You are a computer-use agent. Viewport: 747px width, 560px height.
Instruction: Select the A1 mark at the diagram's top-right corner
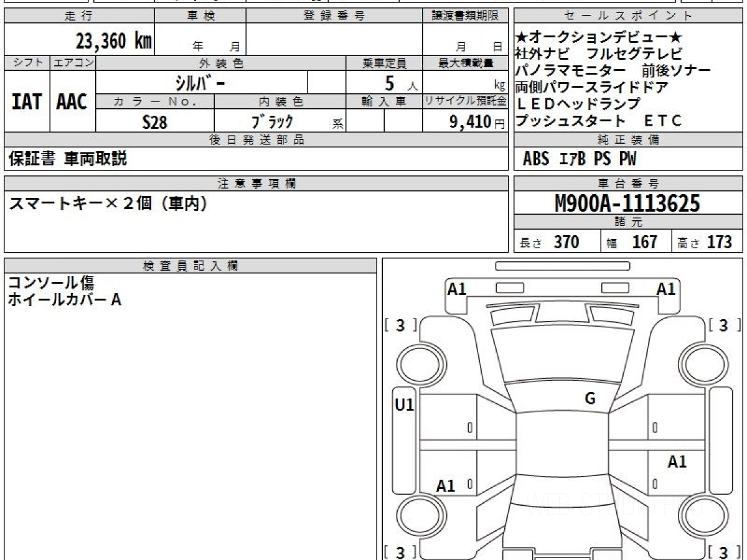(x=666, y=289)
